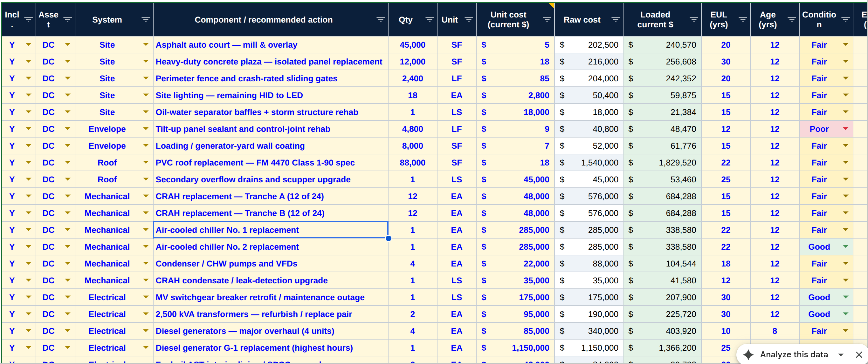Viewport: 868px width, 364px height.
Task: Select loaded cost cell 403,920
Action: tap(662, 331)
